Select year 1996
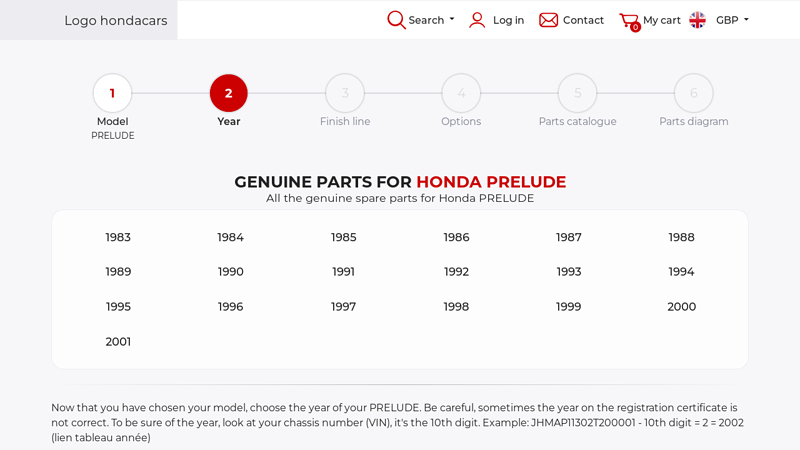Screen dimensions: 800x450 point(231,307)
